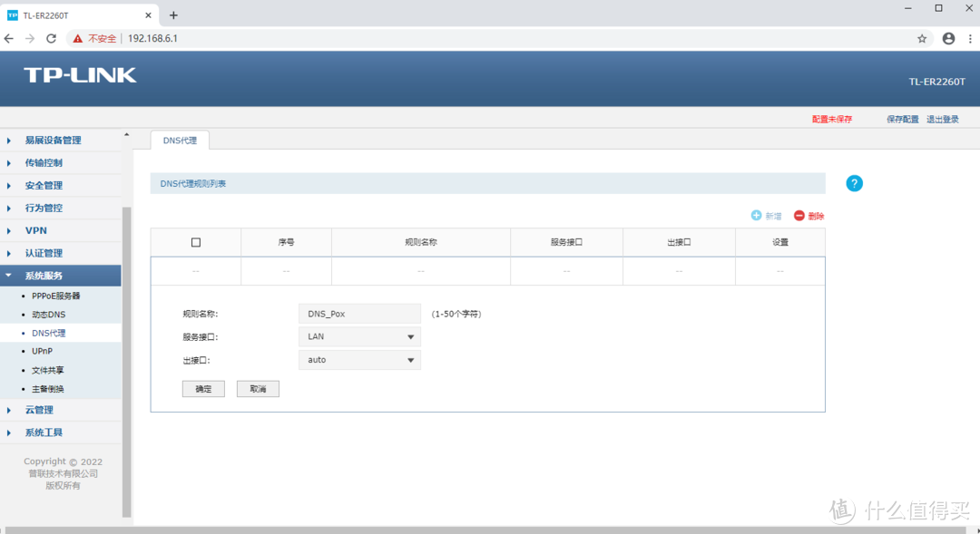Open the UPnP sidebar item

(42, 352)
